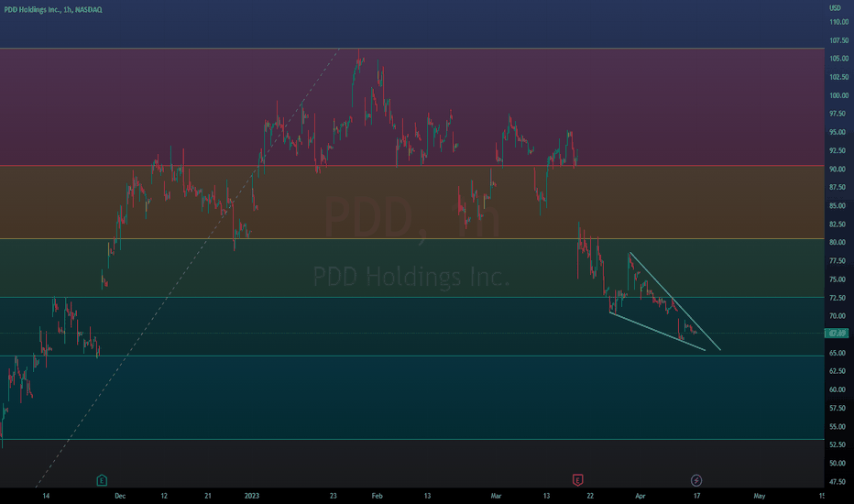
Task: Click the 92.50 price axis label
Action: click(x=838, y=150)
